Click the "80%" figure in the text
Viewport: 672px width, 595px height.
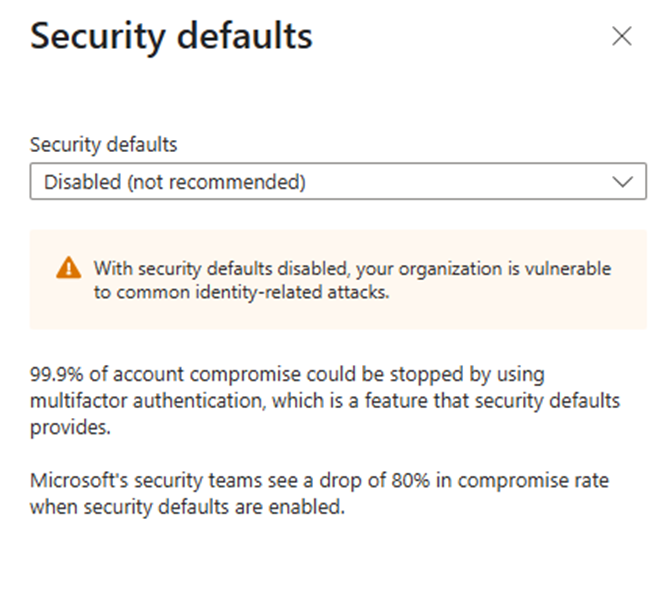(410, 481)
